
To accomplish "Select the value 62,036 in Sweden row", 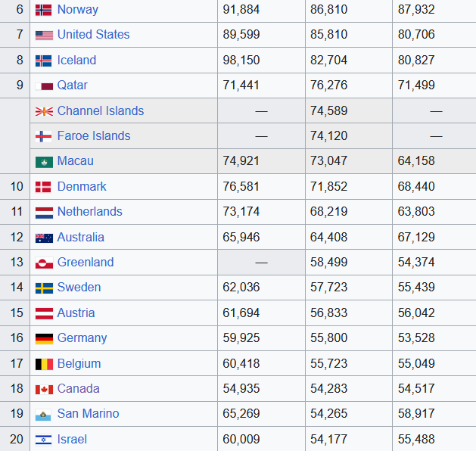I will 241,287.
